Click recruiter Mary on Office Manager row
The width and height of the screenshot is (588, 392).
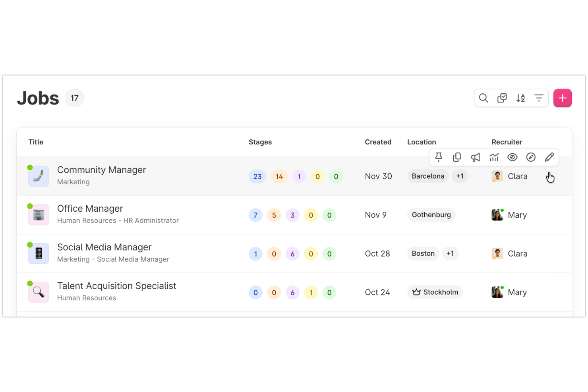pyautogui.click(x=509, y=215)
